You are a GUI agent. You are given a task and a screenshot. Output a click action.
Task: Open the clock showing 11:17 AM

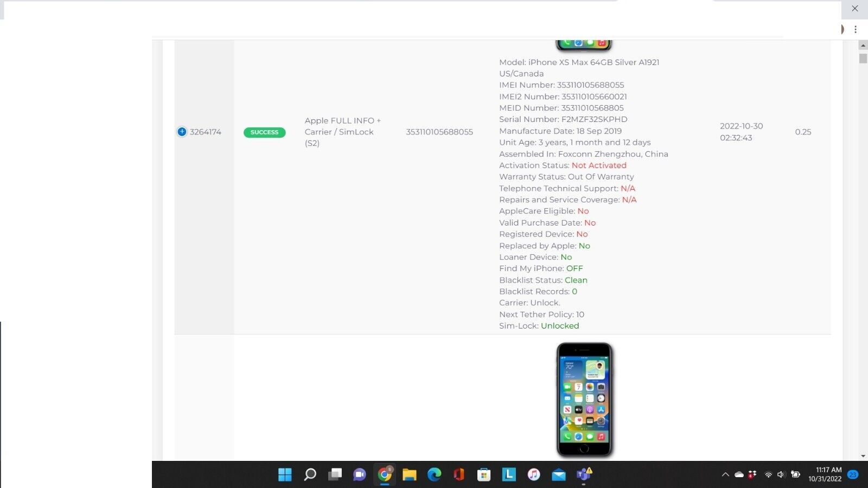point(825,474)
